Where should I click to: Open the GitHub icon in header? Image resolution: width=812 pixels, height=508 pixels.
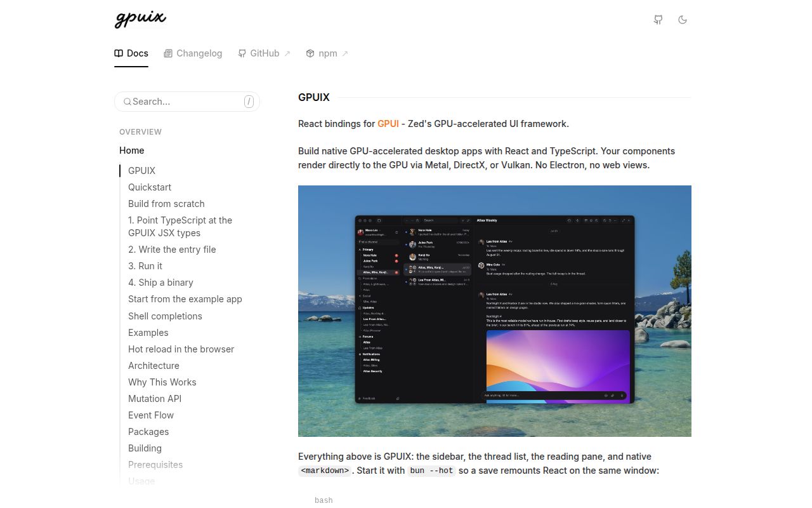[x=658, y=20]
